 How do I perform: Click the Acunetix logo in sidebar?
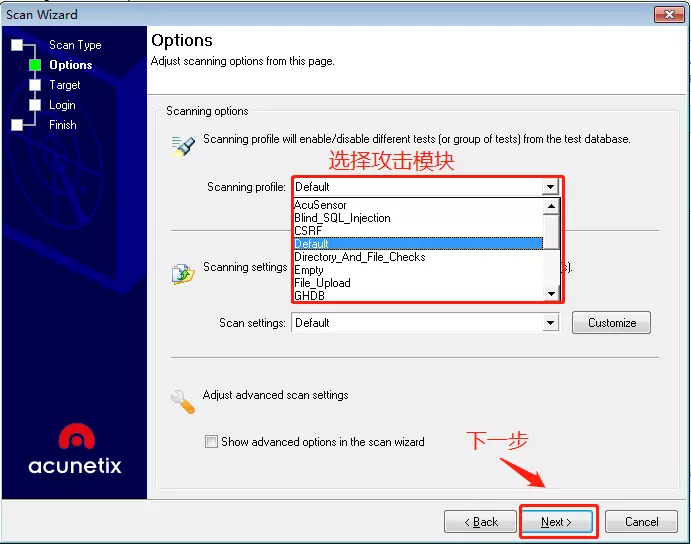[75, 449]
